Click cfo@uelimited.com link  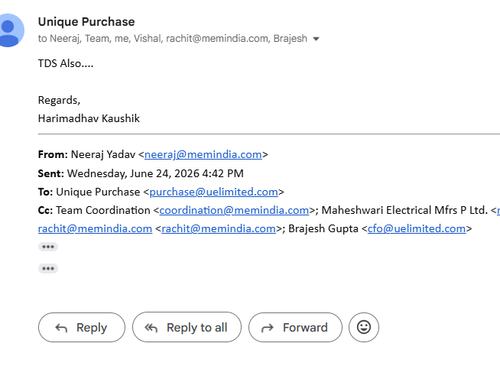point(417,229)
